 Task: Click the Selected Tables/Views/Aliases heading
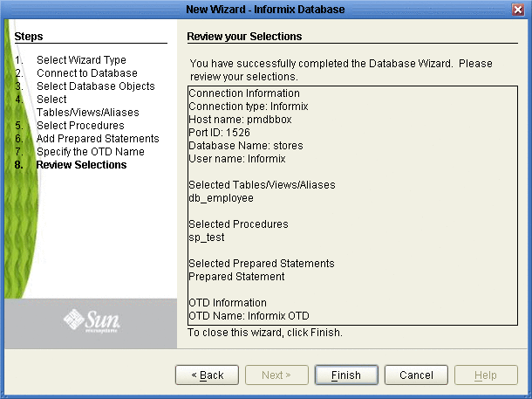pyautogui.click(x=262, y=185)
